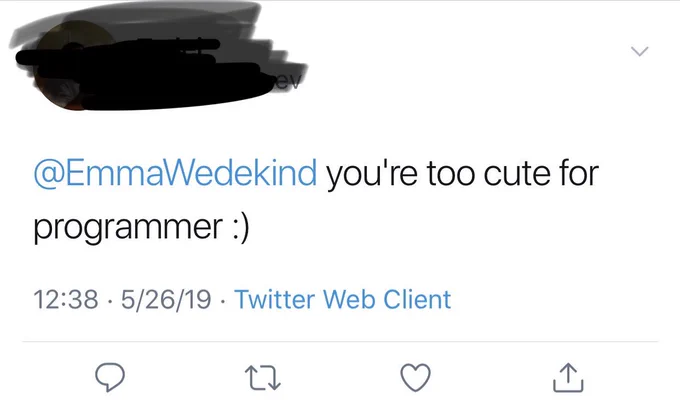The image size is (680, 410).
Task: Reply to the tweet via speech bubble icon
Action: tap(110, 377)
